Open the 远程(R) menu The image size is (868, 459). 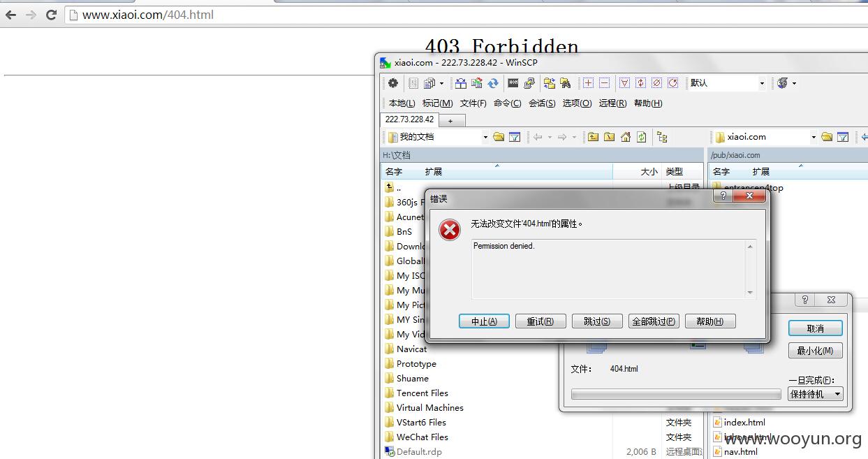[x=612, y=103]
